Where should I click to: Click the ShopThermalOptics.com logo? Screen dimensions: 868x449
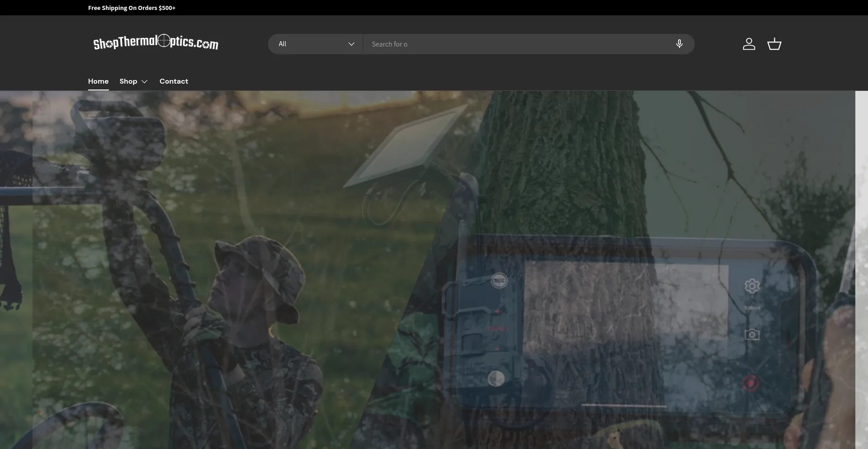[156, 43]
